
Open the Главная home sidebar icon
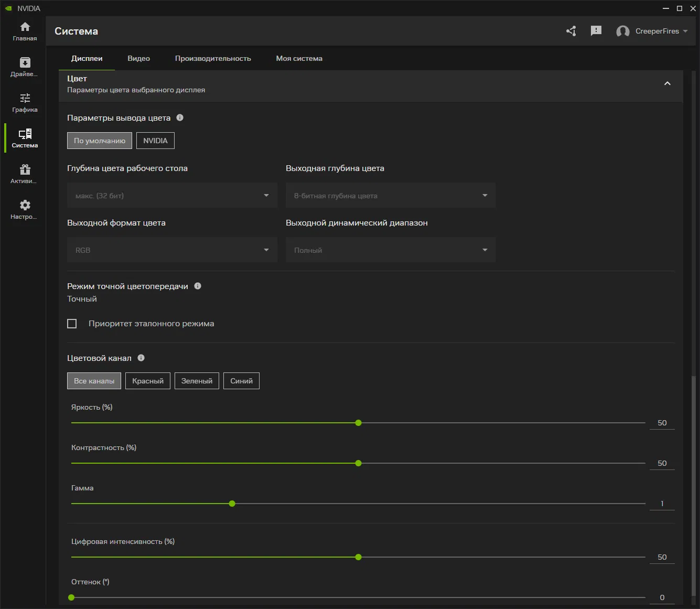pos(25,31)
